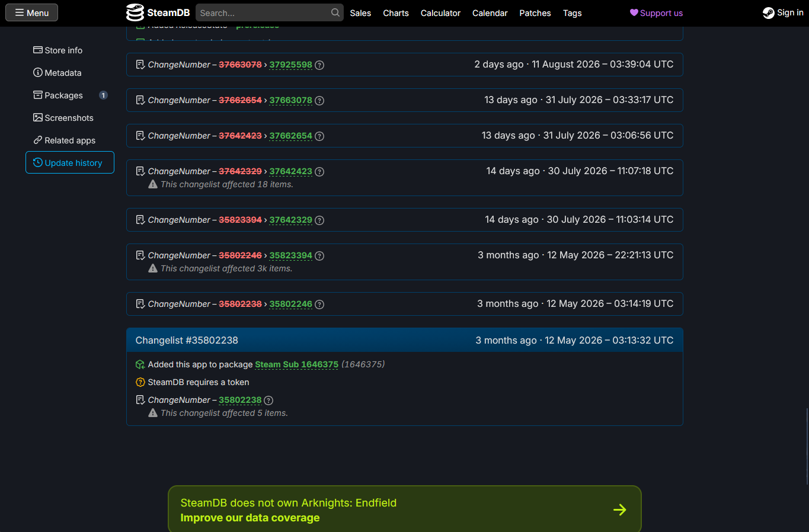Switch to the Metadata tab
Viewport: 809px width, 532px height.
click(70, 73)
